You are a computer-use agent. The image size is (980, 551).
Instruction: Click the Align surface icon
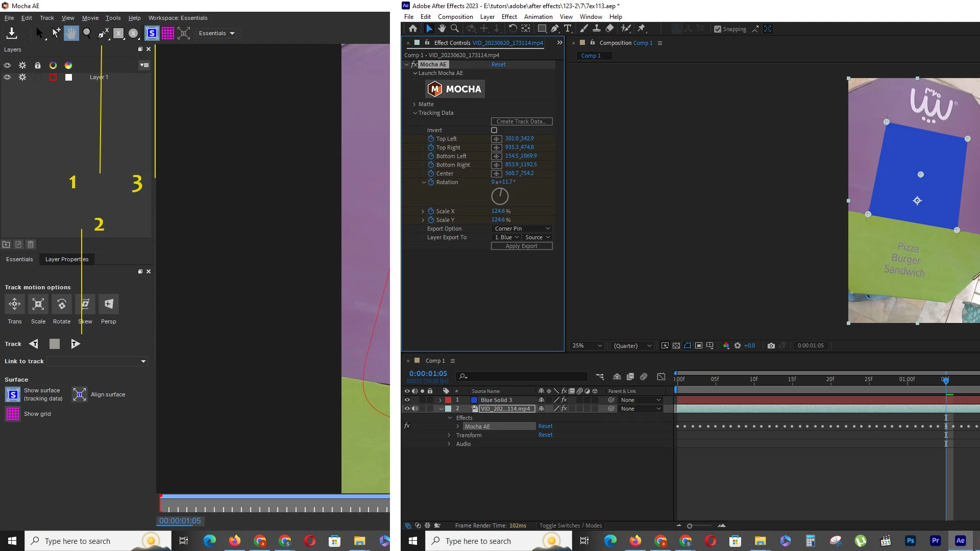pyautogui.click(x=80, y=394)
